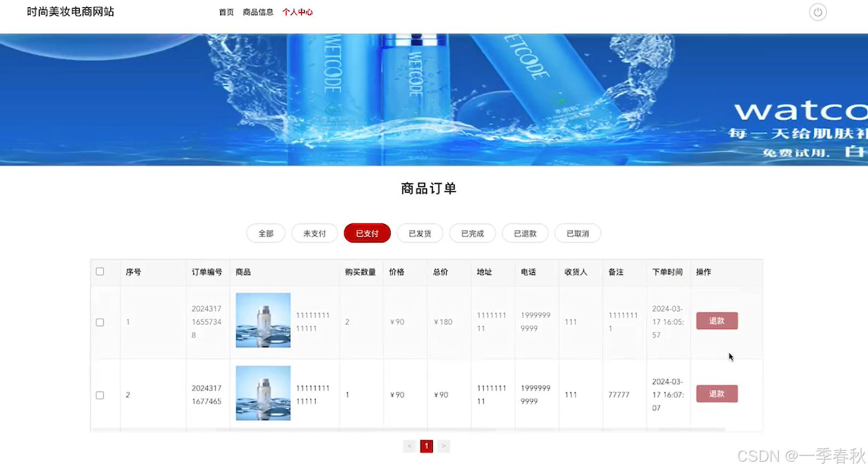The height and width of the screenshot is (471, 868).
Task: Go to previous page arrow
Action: coord(410,446)
